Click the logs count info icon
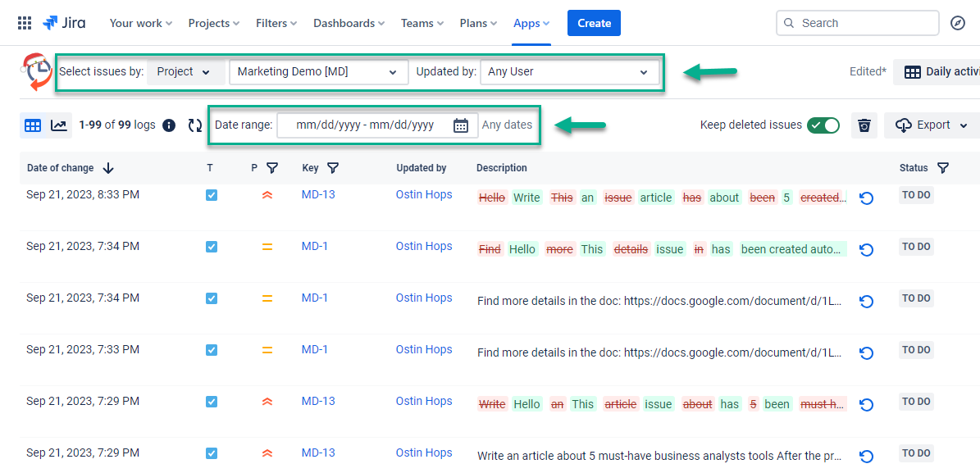 coord(169,125)
